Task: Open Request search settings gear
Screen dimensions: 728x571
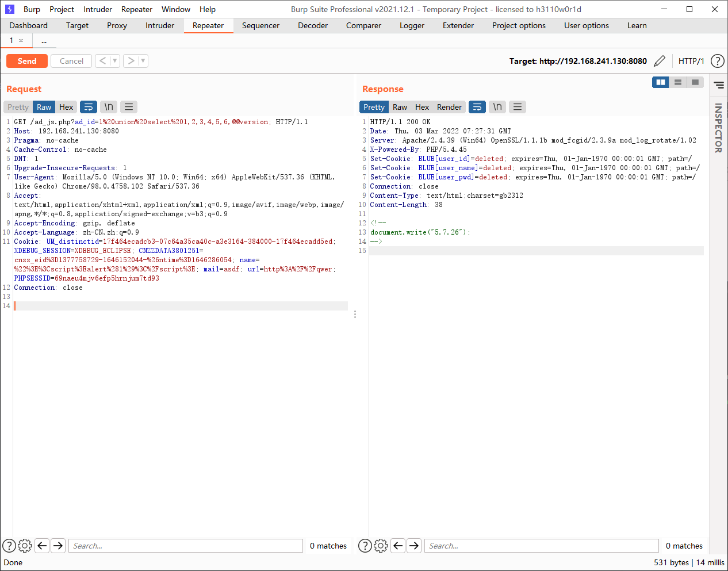Action: (25, 546)
